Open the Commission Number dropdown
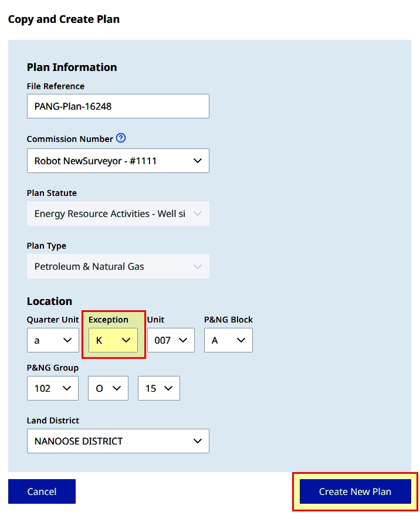The width and height of the screenshot is (420, 519). (118, 161)
